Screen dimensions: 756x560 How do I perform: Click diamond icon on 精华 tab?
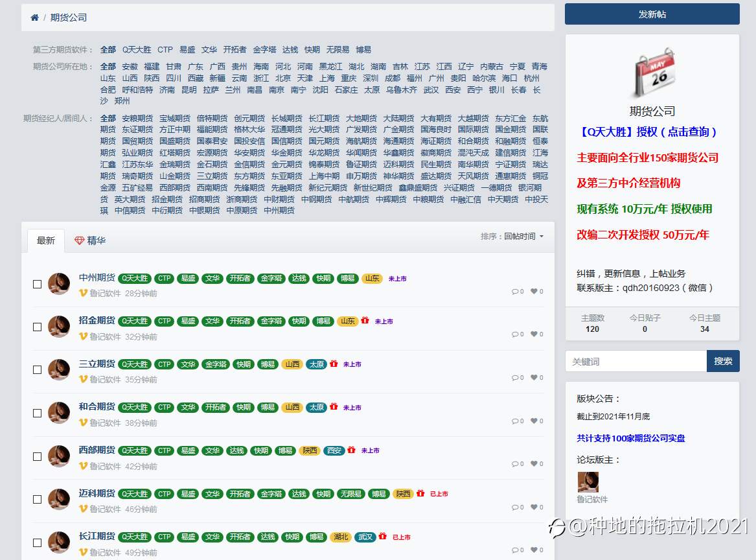coord(80,240)
